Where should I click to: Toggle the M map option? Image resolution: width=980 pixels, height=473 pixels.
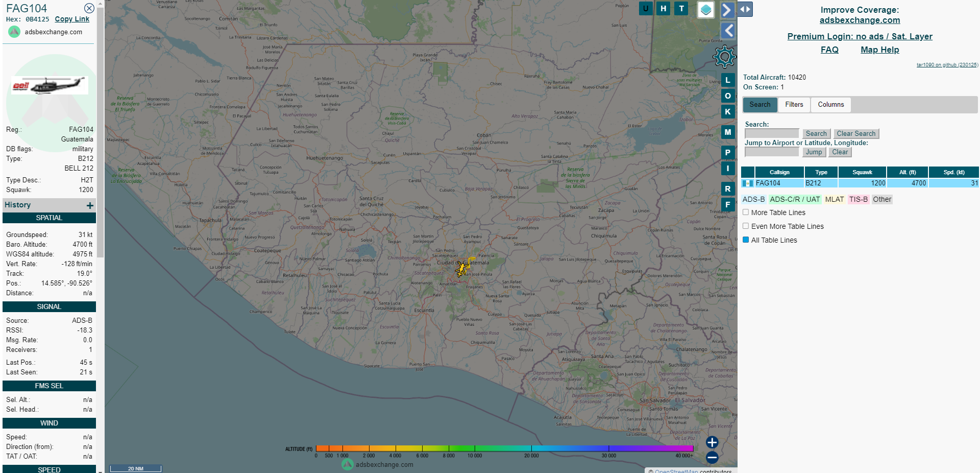(x=728, y=132)
